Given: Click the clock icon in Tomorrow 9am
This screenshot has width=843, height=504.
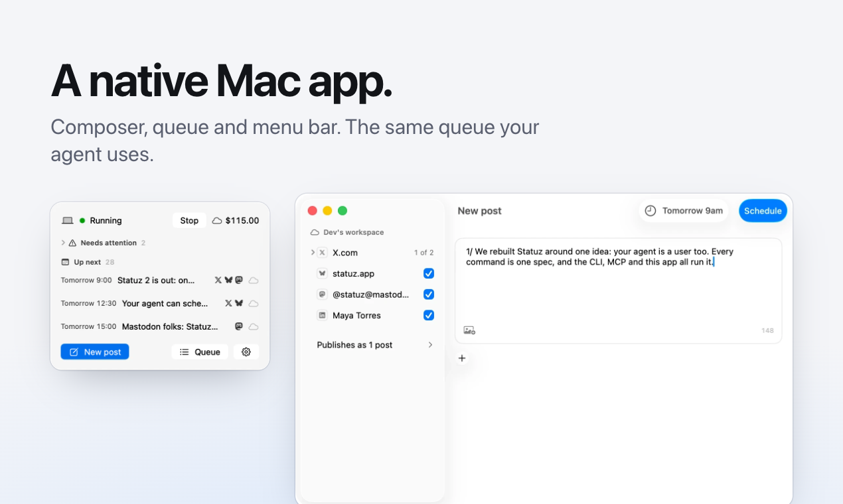Looking at the screenshot, I should point(651,211).
